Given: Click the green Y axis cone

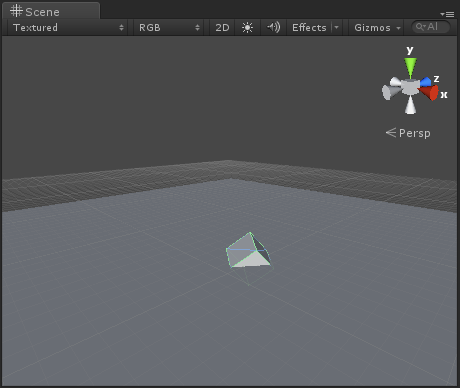Looking at the screenshot, I should click(x=410, y=68).
